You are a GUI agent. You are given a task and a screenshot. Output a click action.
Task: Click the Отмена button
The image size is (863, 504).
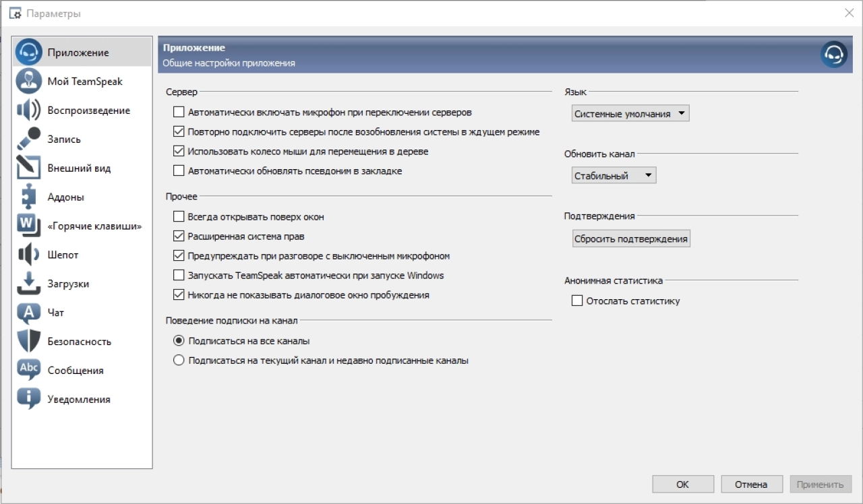point(752,484)
